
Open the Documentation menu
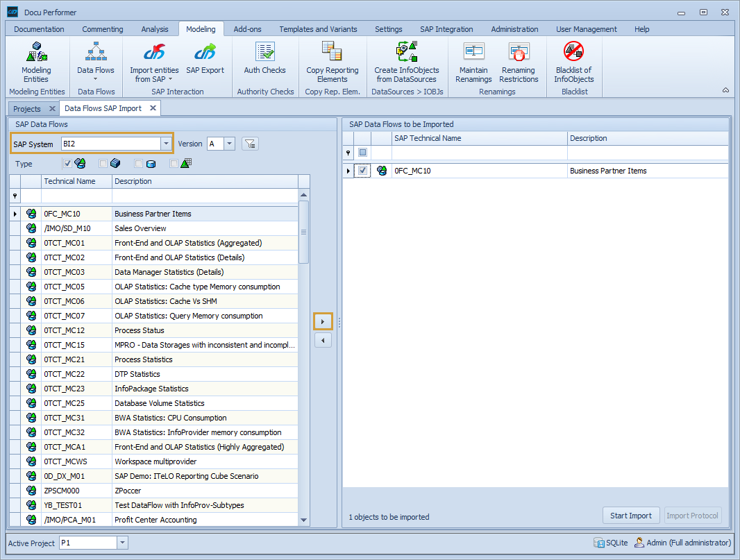coord(39,29)
